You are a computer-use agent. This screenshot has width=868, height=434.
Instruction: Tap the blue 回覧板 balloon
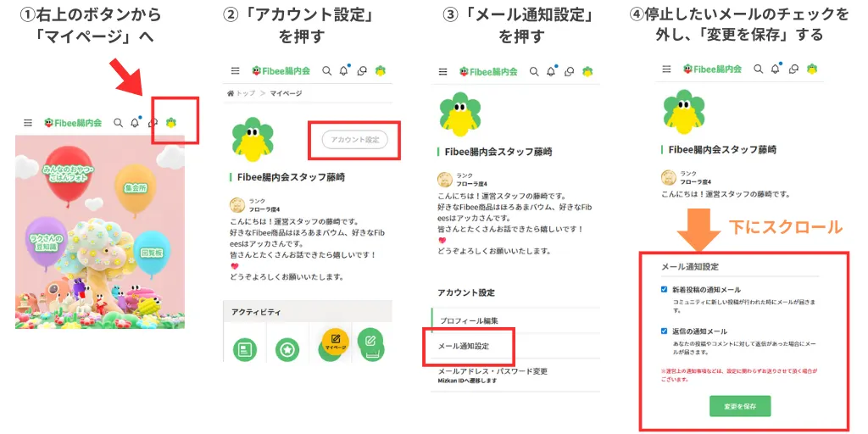pos(151,251)
